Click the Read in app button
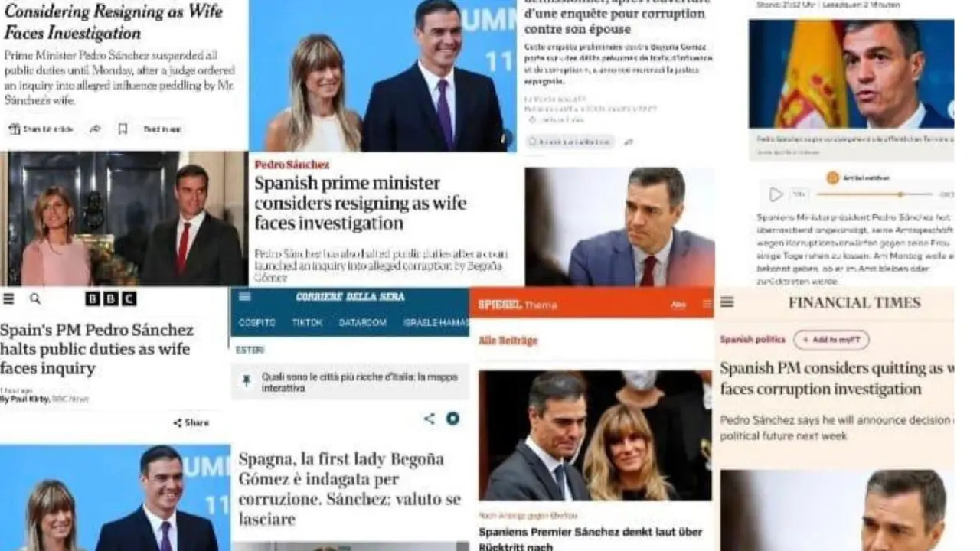 coord(162,129)
